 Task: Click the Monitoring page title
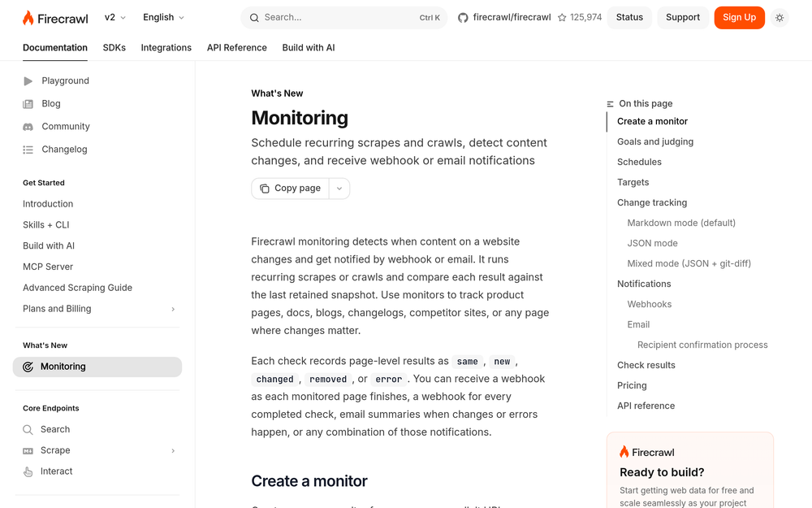click(300, 118)
